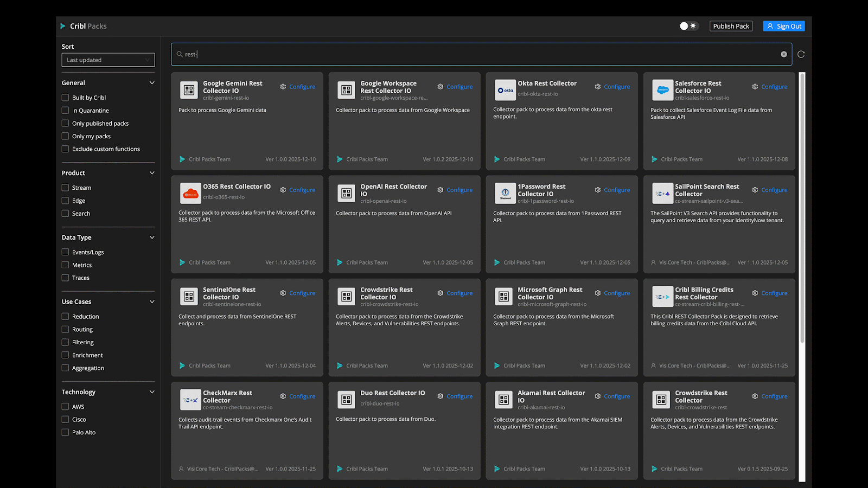Clear search text with the X icon

click(x=783, y=54)
